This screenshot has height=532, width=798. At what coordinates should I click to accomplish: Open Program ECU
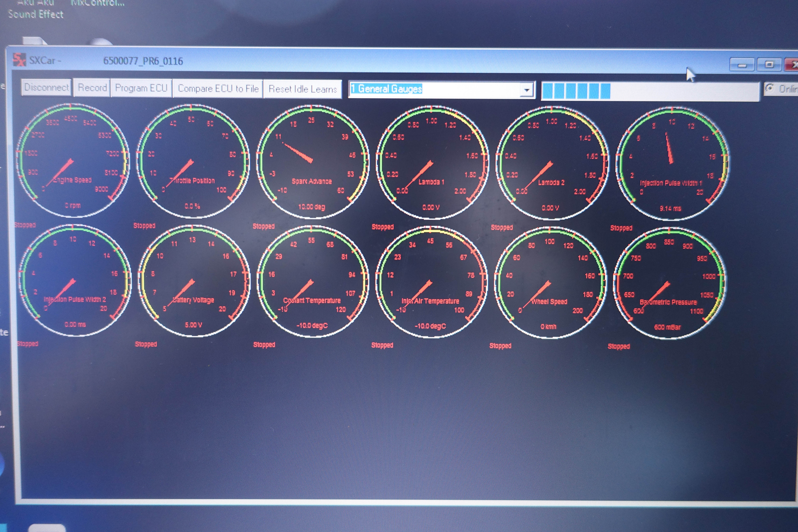tap(141, 88)
